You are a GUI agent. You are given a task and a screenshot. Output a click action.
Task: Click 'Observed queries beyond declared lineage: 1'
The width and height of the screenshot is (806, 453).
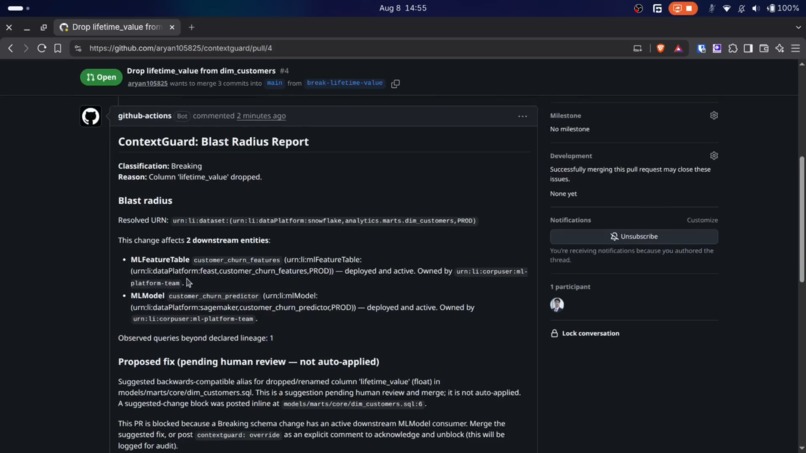(195, 338)
